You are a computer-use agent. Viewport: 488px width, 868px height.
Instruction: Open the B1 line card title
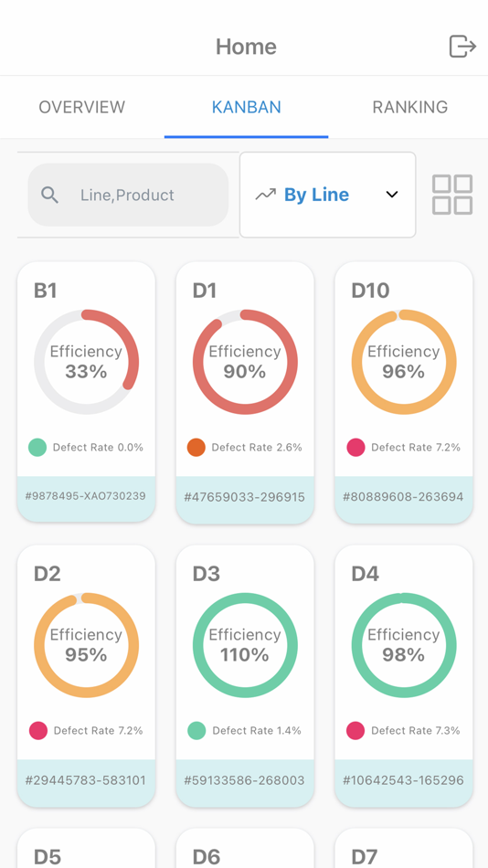click(46, 290)
